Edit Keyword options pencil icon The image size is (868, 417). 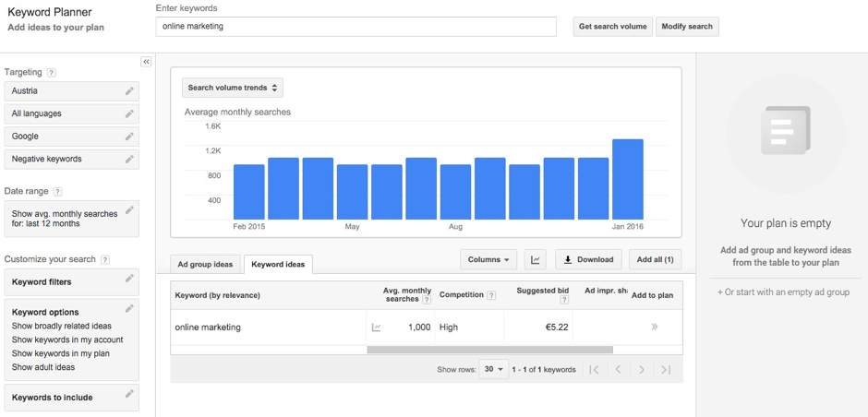(129, 308)
